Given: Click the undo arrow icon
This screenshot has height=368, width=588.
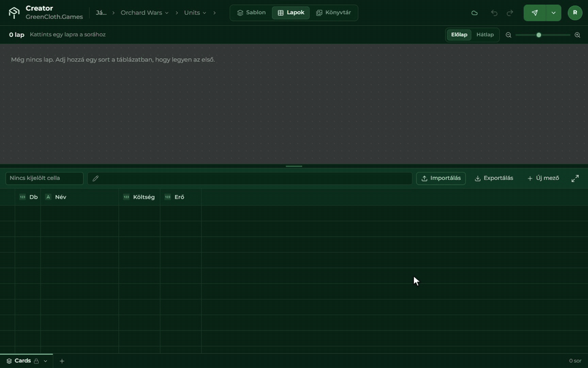Looking at the screenshot, I should coord(494,13).
